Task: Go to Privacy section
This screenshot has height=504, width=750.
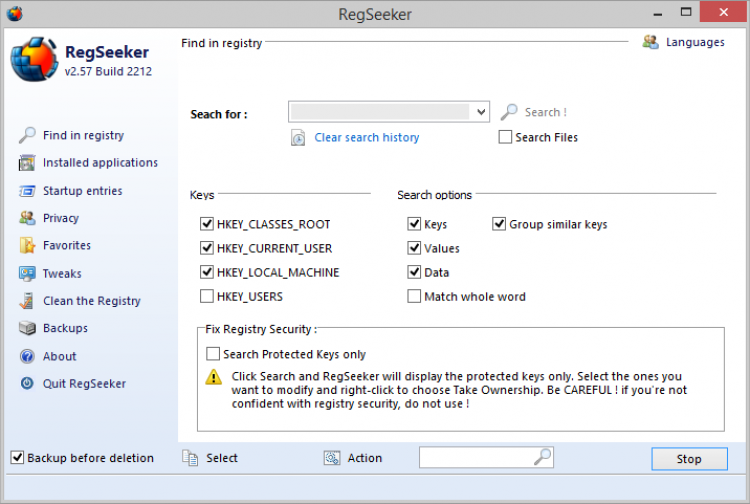Action: tap(61, 218)
